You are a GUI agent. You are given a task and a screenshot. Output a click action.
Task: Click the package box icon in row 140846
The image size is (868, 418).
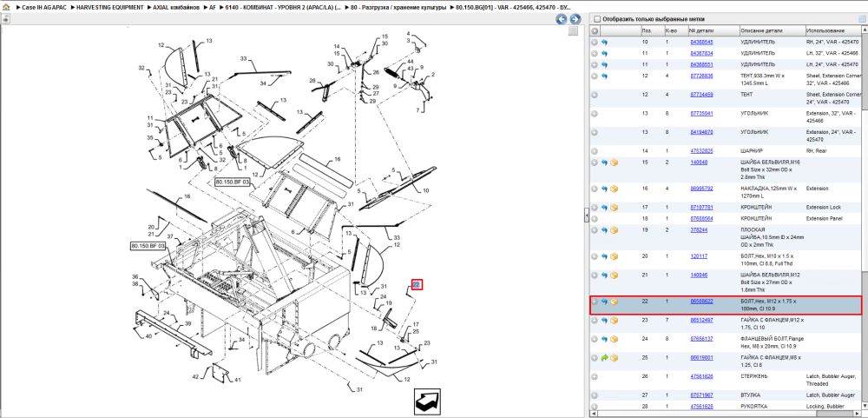(x=614, y=275)
